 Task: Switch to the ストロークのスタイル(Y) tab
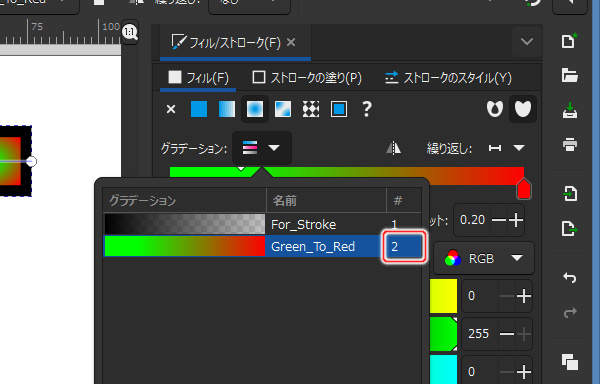tap(448, 78)
